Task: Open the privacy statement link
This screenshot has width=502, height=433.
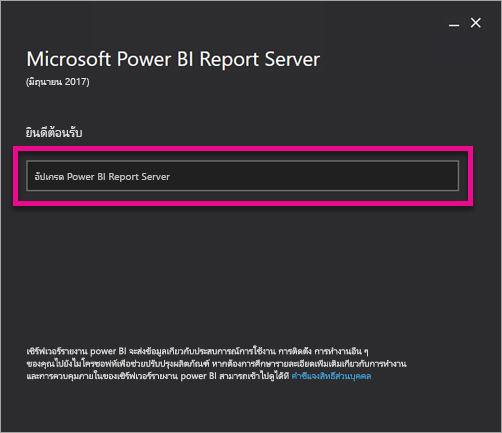Action: [331, 376]
